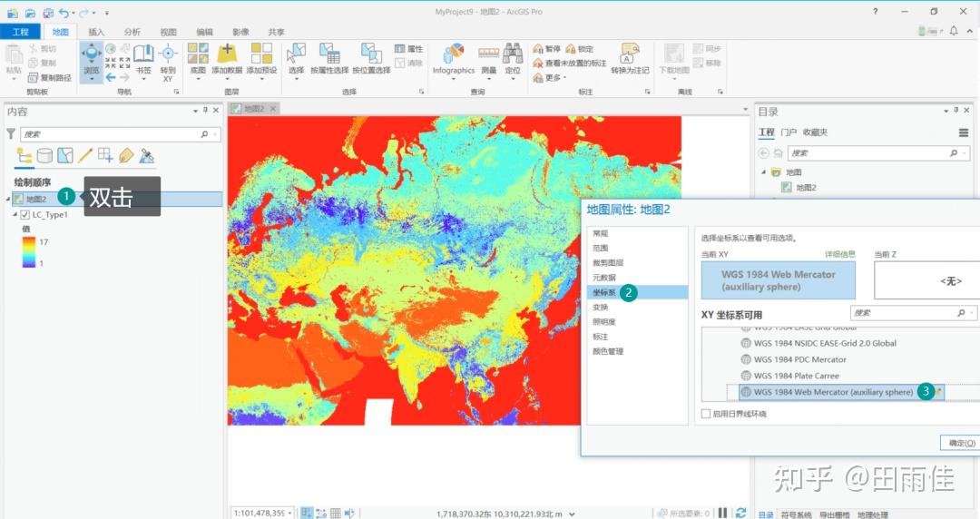Open 添加预设 (Add Preset) tool
Screen dimensions: 980x519
coord(261,61)
